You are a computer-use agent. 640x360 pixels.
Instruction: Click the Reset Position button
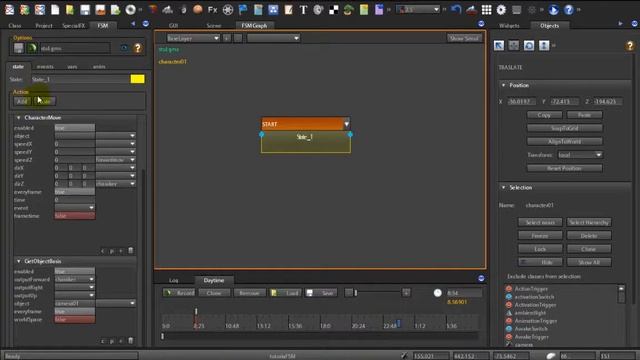pos(564,168)
